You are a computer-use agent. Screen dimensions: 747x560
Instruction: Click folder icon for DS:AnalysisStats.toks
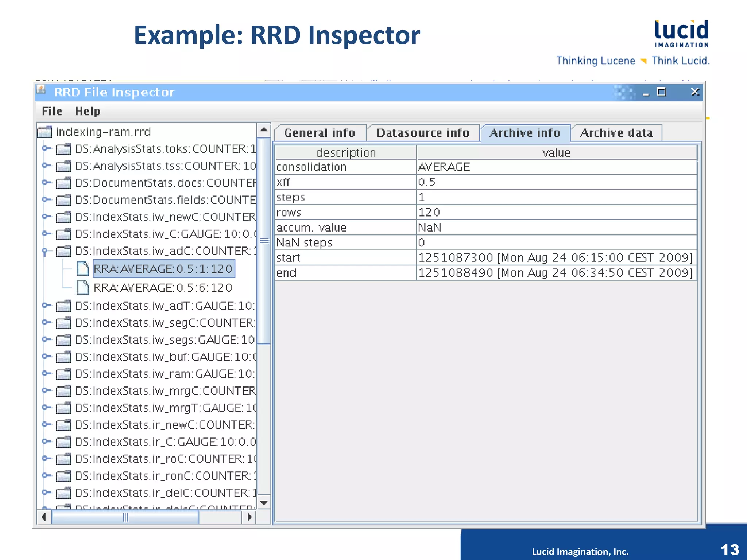pos(63,149)
